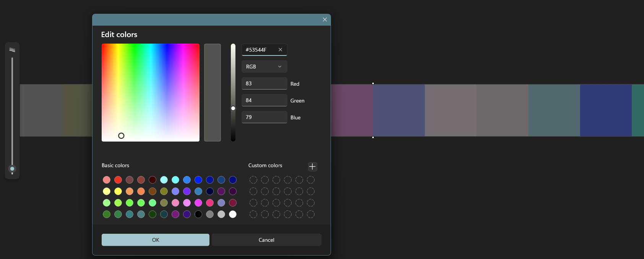644x259 pixels.
Task: Select the burgundy basic color
Action: [x=233, y=203]
